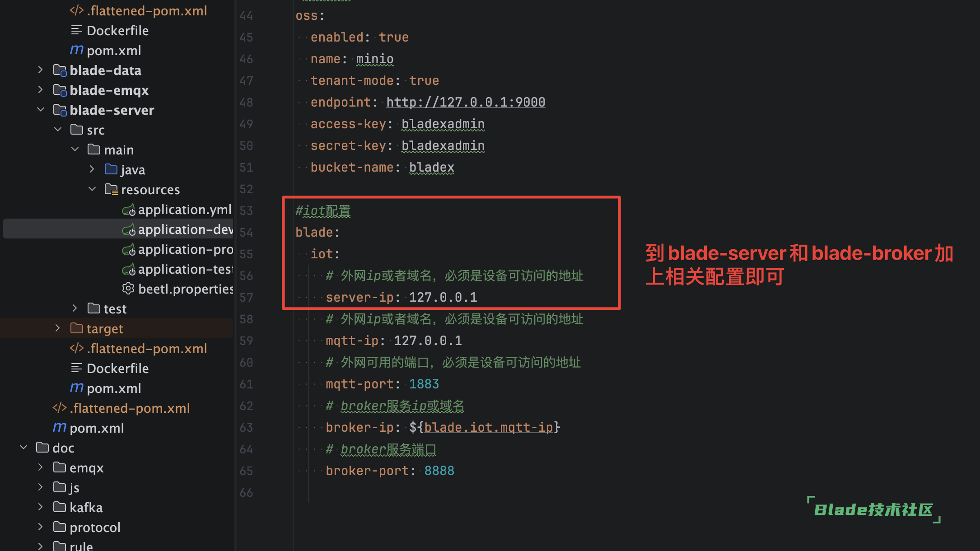Open the kafka folder under doc
The image size is (980, 551).
[86, 507]
